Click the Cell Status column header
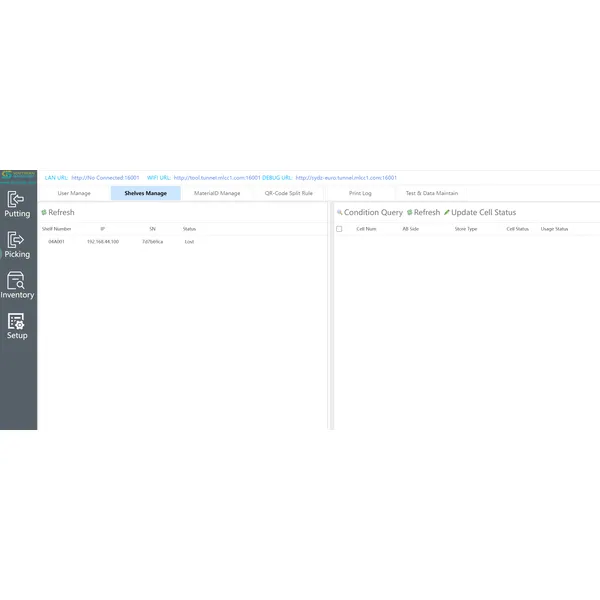This screenshot has width=600, height=600. coord(517,229)
